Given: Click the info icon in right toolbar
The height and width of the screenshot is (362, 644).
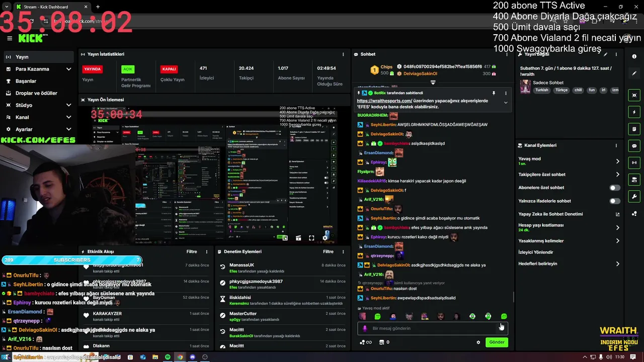Looking at the screenshot, I should (x=634, y=56).
